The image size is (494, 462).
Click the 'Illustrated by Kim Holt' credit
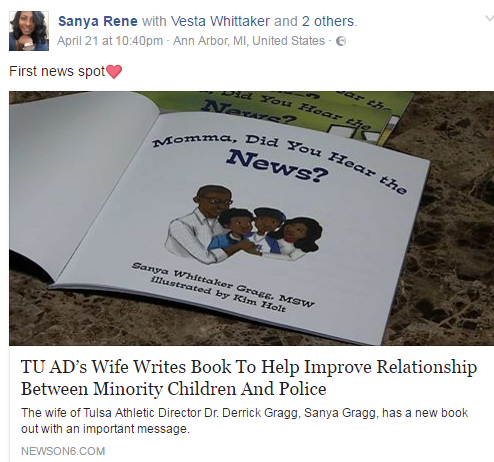(218, 294)
